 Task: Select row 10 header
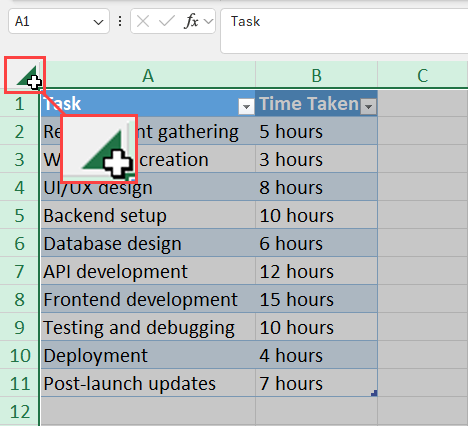(x=19, y=355)
